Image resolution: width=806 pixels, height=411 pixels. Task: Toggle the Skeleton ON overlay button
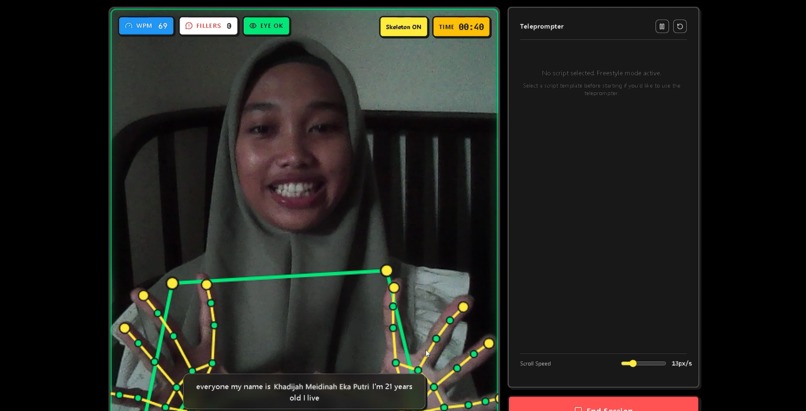click(x=404, y=27)
